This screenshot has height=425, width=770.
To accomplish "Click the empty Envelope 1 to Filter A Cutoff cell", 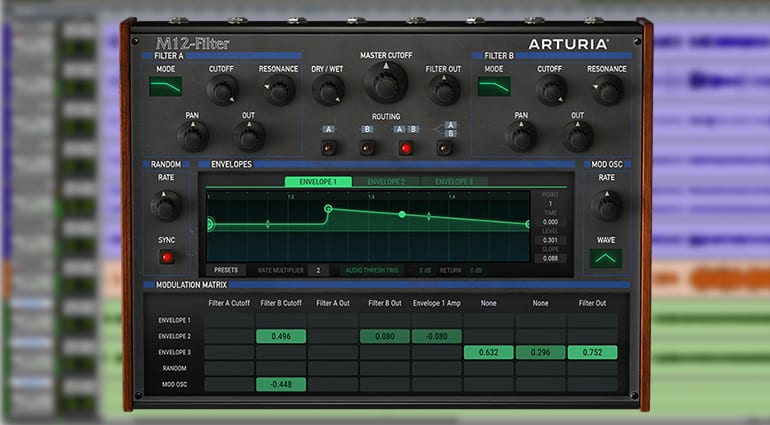I will point(229,320).
